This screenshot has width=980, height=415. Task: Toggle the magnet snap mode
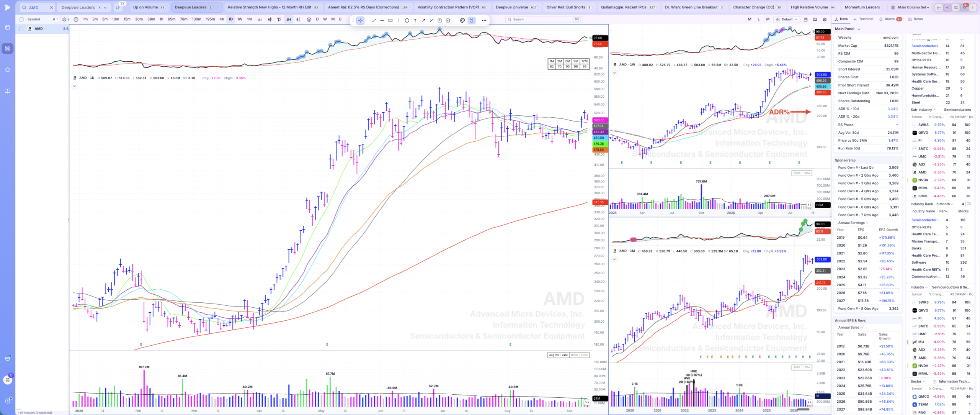[472, 20]
